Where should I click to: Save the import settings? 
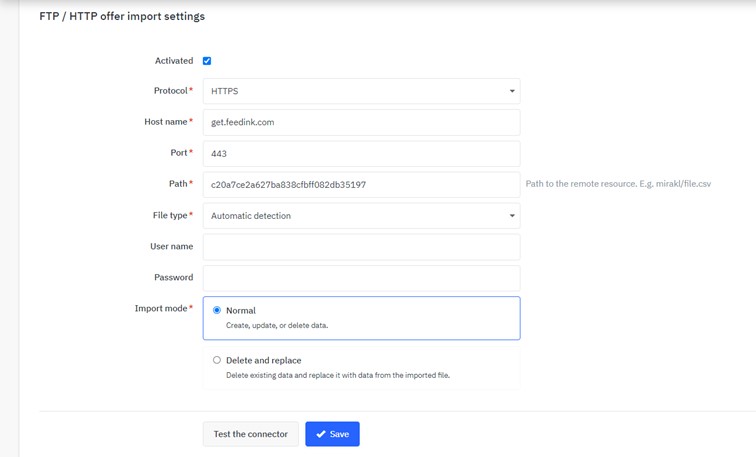tap(332, 434)
